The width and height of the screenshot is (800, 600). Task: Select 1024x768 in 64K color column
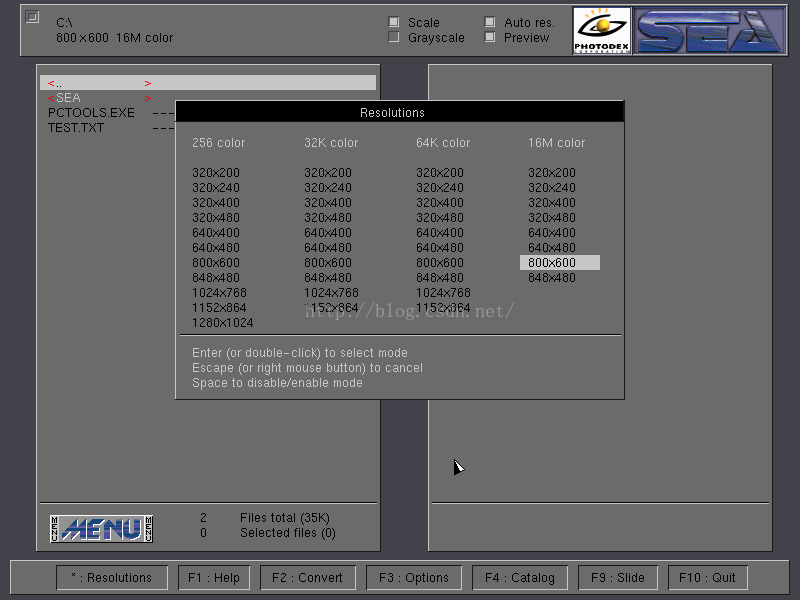tap(443, 293)
